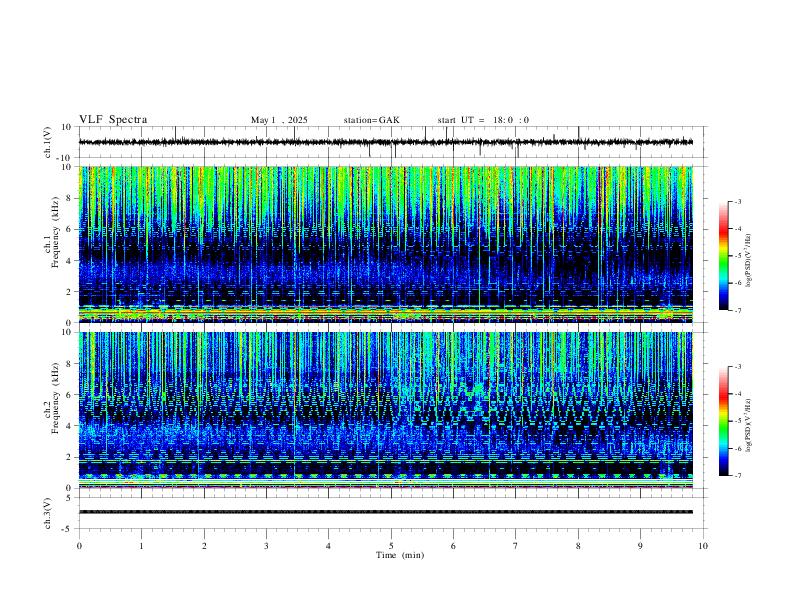
Task: Click the "-5" tick on ch.1 colorbar
Action: [737, 256]
